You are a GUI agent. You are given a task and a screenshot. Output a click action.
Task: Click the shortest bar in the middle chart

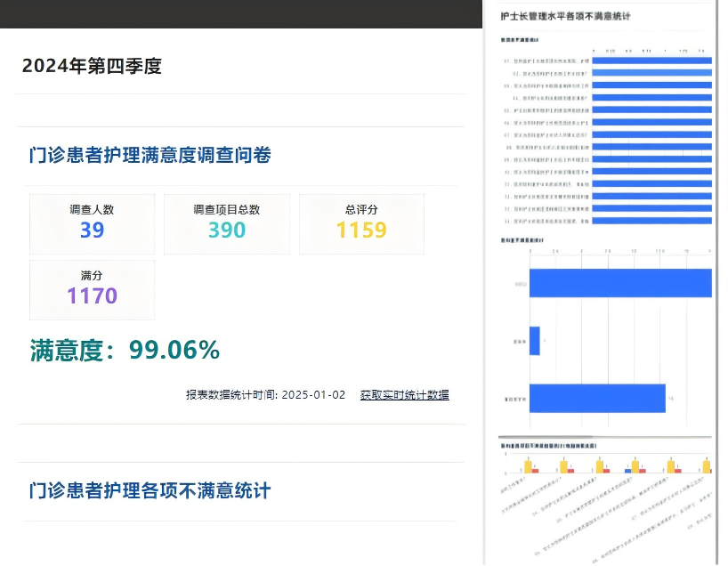pyautogui.click(x=534, y=341)
